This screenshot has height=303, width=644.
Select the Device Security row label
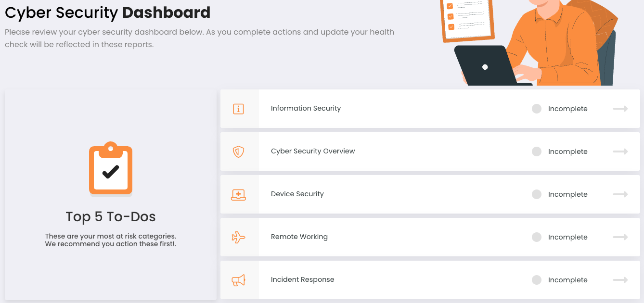click(297, 194)
